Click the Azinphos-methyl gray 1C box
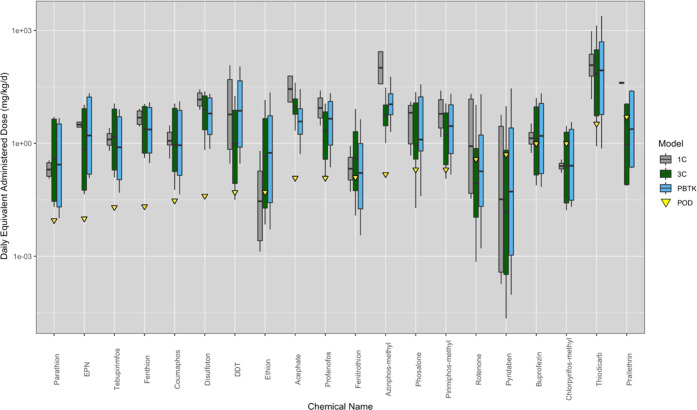Viewport: 697px width, 410px height. tap(381, 68)
